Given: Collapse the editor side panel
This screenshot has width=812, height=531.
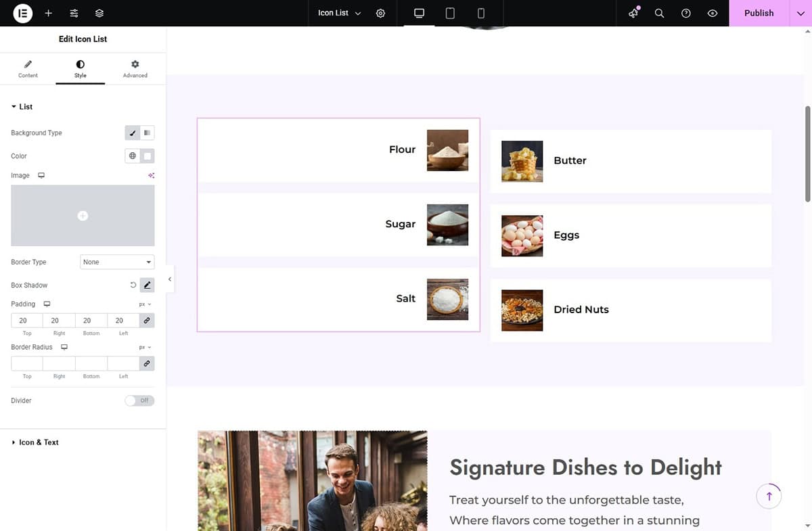Looking at the screenshot, I should pos(170,279).
